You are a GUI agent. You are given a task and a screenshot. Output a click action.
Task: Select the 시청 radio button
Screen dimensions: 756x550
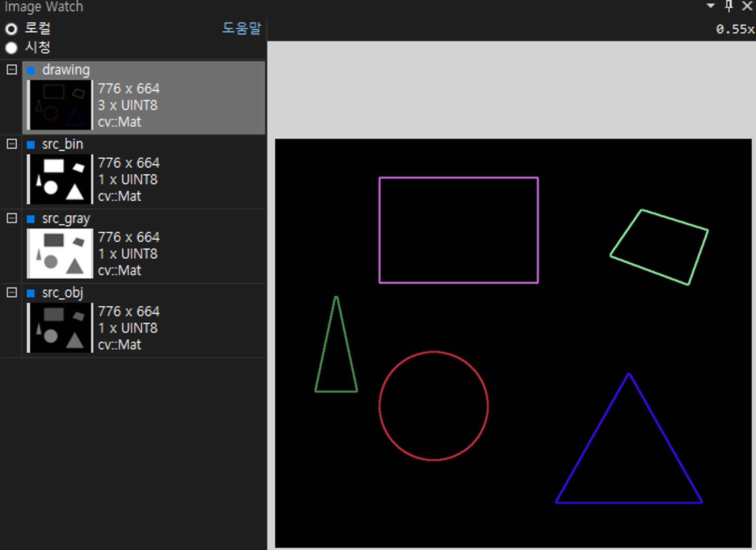(x=11, y=48)
